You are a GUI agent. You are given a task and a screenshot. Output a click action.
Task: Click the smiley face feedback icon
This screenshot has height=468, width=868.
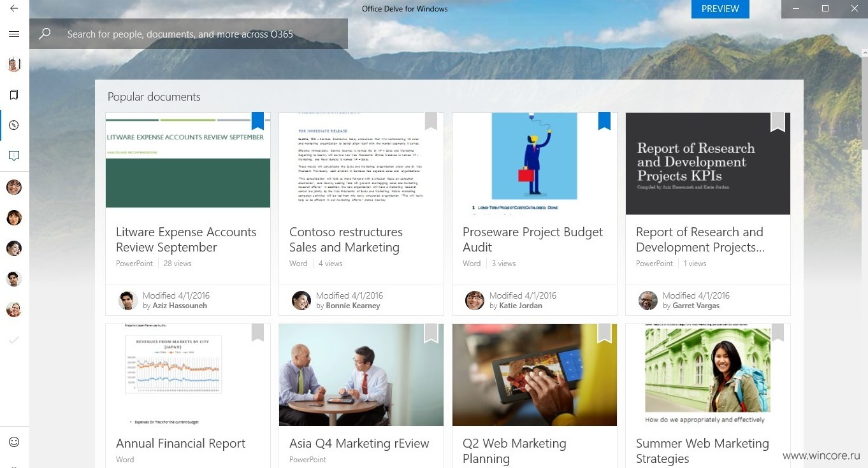(x=14, y=442)
